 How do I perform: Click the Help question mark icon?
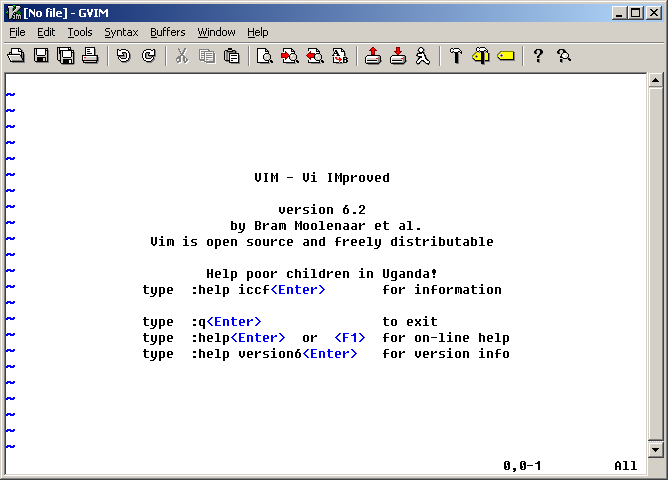(538, 56)
